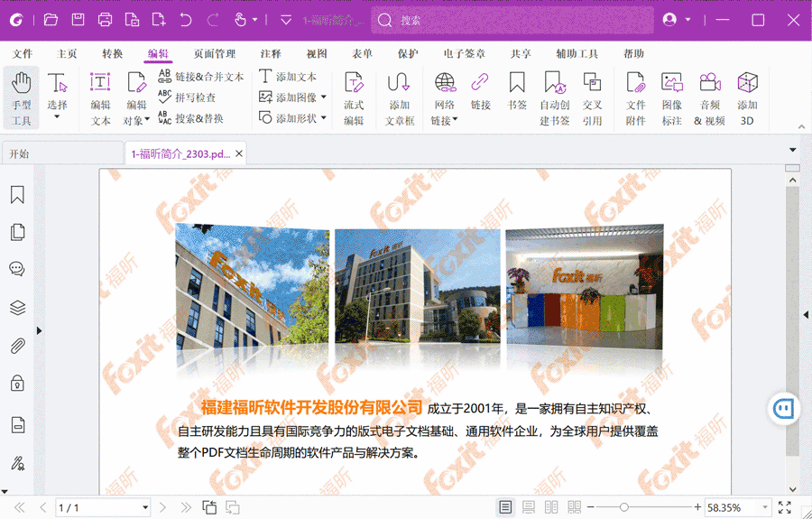This screenshot has width=812, height=519.
Task: Open attachments paperclip panel in sidebar
Action: [18, 346]
